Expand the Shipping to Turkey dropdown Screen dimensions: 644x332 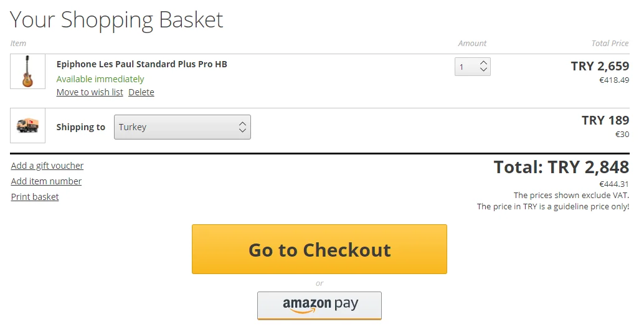(182, 127)
